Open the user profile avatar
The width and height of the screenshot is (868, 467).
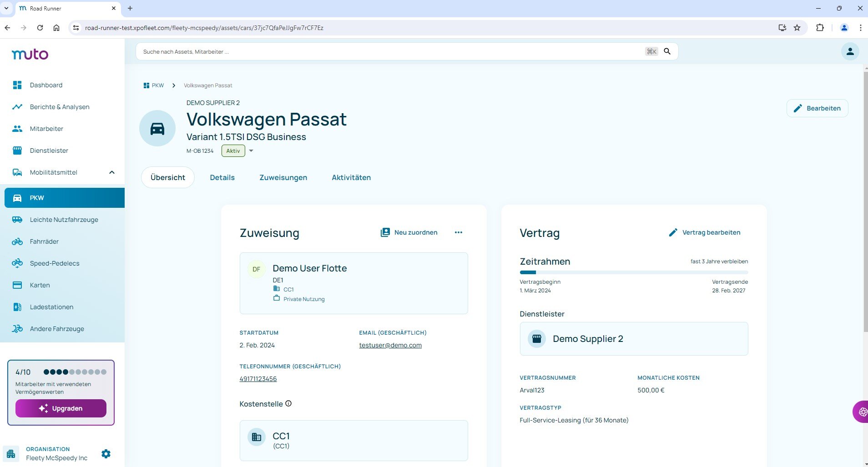pos(850,51)
